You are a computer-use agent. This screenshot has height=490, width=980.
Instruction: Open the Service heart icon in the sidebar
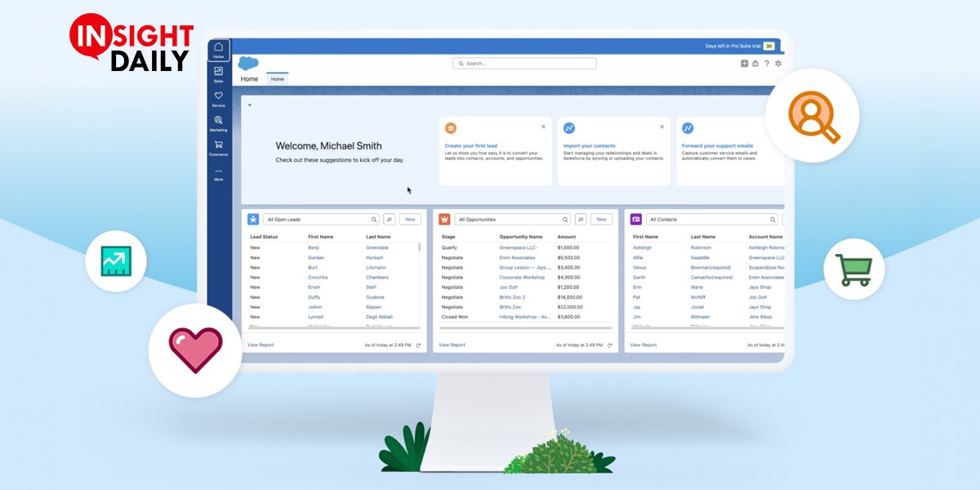coord(218,99)
